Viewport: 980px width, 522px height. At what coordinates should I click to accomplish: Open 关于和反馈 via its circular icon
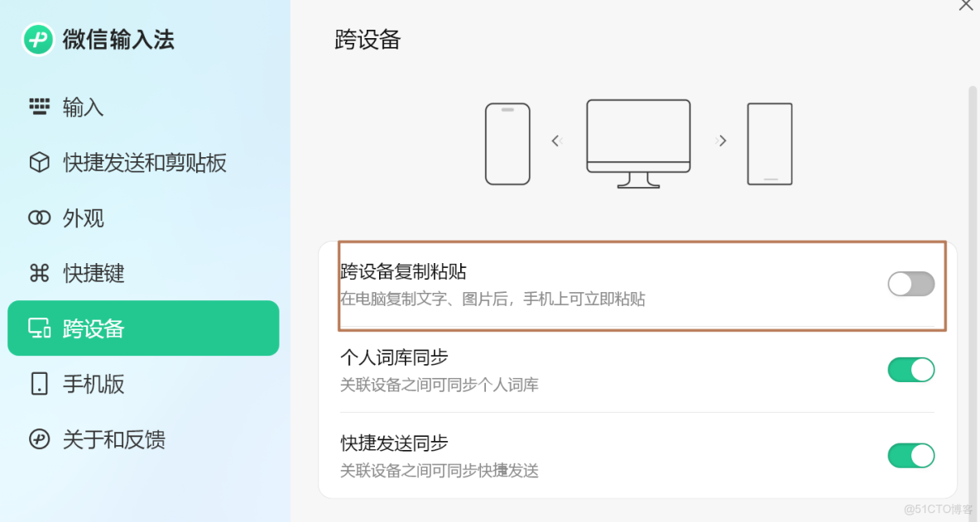tap(39, 439)
